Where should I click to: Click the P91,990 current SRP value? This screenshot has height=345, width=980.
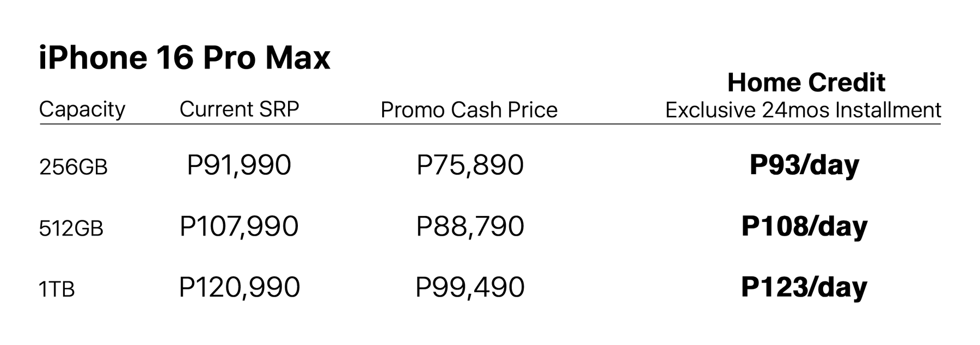click(239, 165)
